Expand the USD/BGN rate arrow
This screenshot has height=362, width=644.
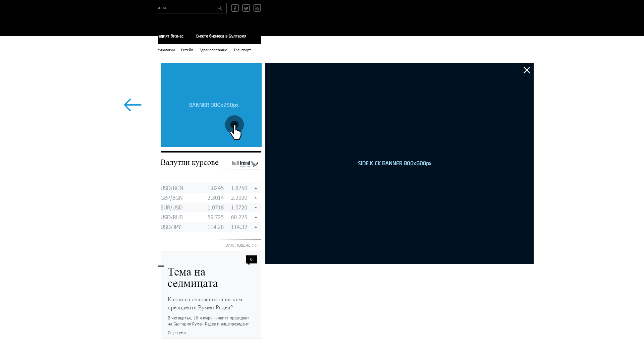[256, 188]
